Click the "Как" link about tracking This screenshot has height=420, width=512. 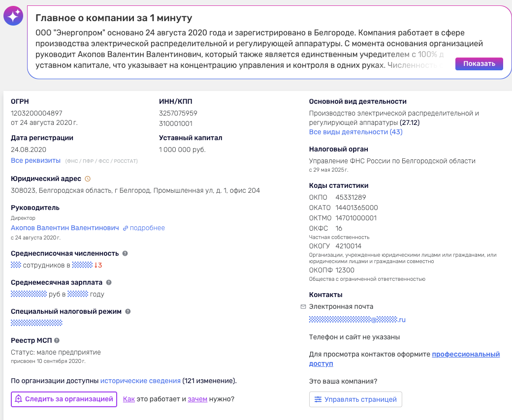click(x=128, y=399)
